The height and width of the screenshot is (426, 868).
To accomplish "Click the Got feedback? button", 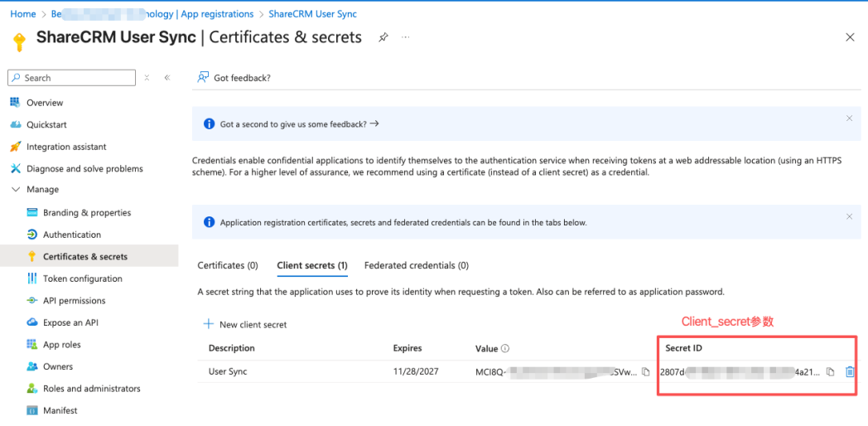I will pos(234,78).
